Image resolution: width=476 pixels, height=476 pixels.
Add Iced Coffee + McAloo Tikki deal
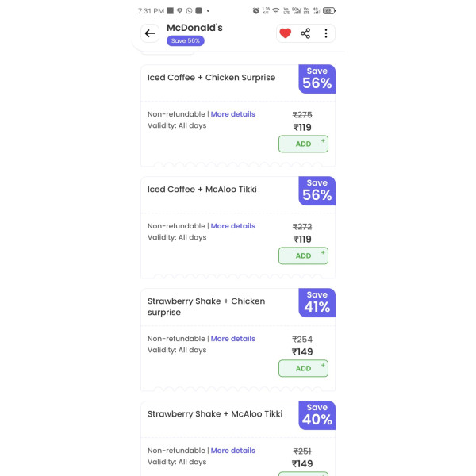click(x=303, y=255)
